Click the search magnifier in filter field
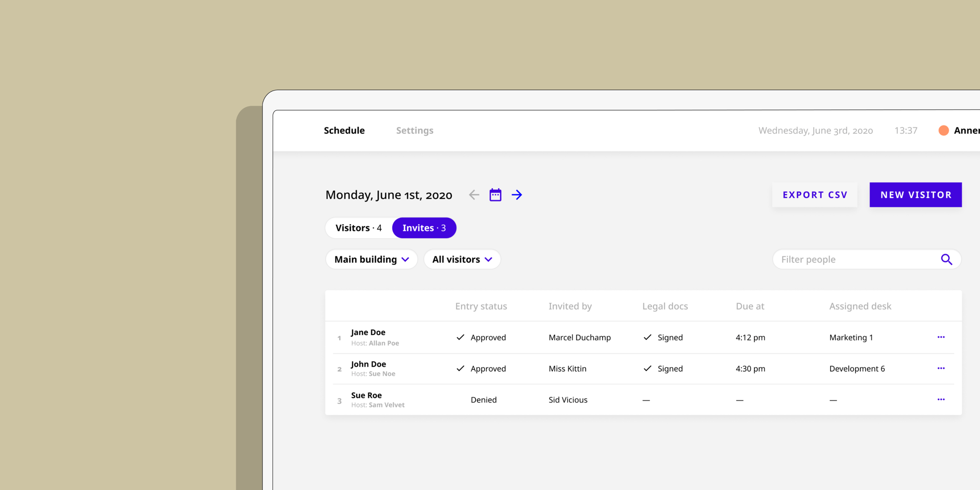The width and height of the screenshot is (980, 490). point(947,259)
